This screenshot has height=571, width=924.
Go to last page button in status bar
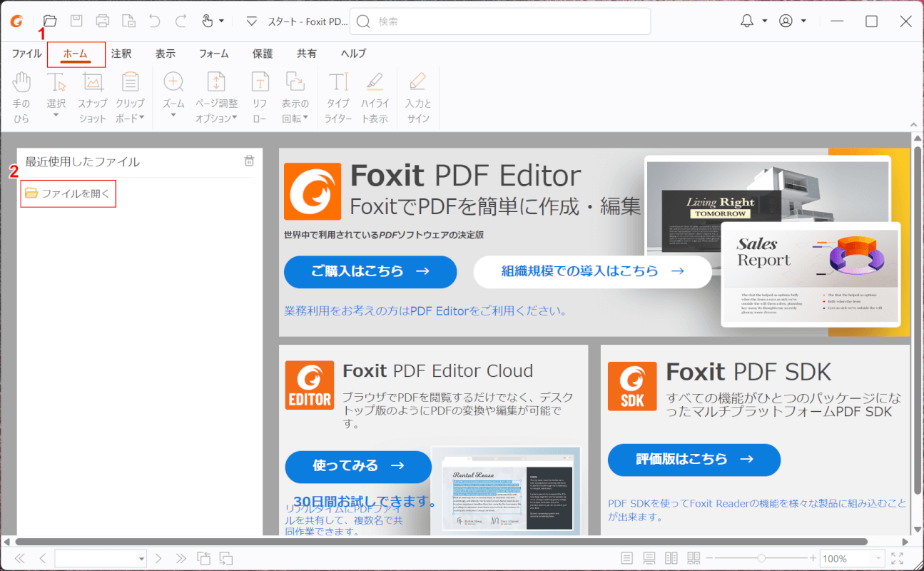[181, 558]
